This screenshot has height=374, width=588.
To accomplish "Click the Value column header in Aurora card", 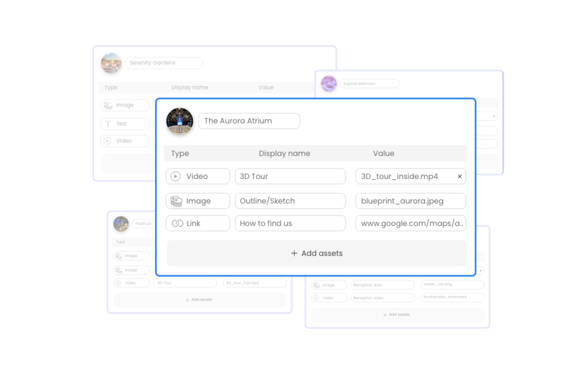I will point(384,153).
